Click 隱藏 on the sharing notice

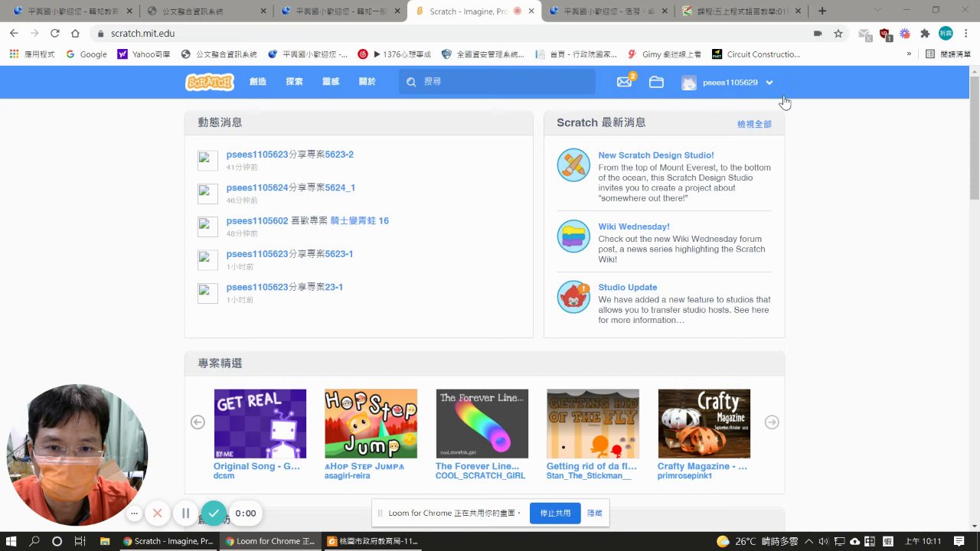click(x=595, y=514)
